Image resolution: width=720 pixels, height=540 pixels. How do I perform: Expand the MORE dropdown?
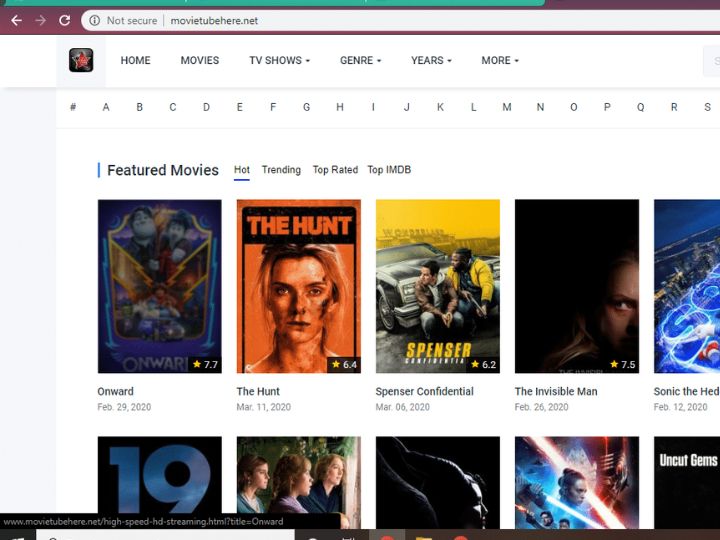click(x=500, y=61)
